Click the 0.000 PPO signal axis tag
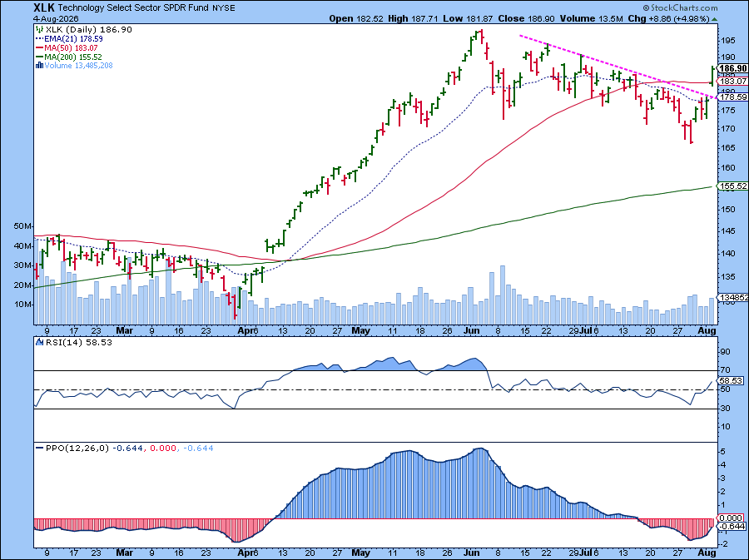 [x=732, y=518]
